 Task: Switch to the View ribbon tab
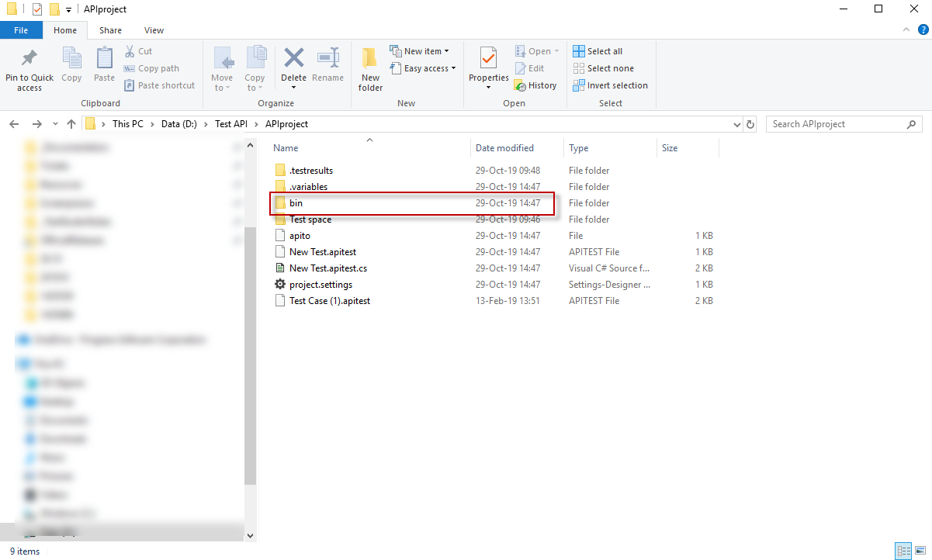pyautogui.click(x=154, y=30)
